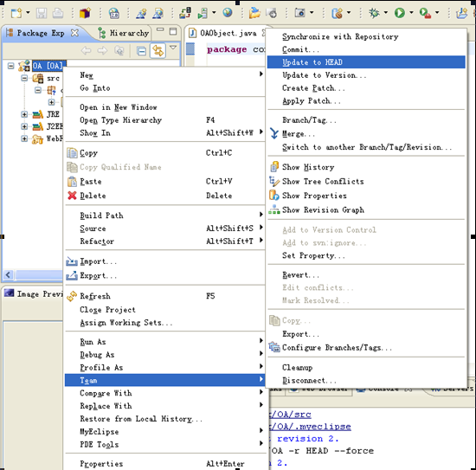Open the Run button dropdown arrow
476x470 pixels.
pos(411,13)
